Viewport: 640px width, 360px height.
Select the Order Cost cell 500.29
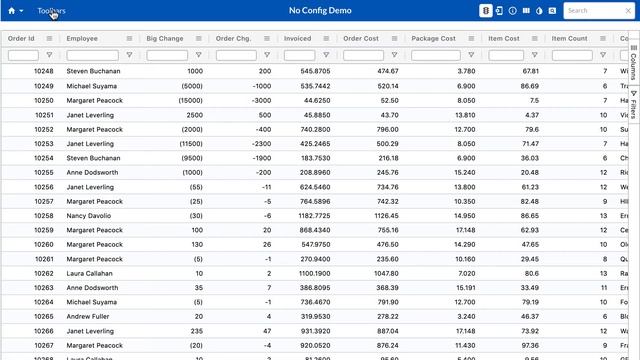point(387,144)
